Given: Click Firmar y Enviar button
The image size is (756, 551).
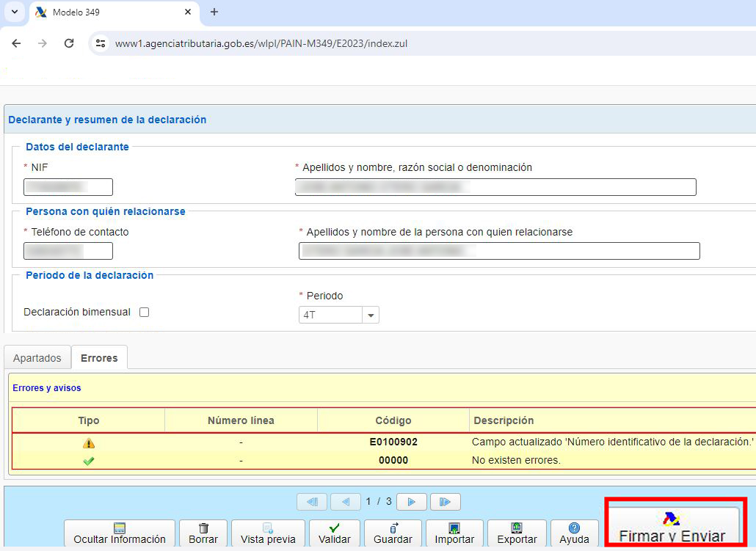Looking at the screenshot, I should click(672, 527).
